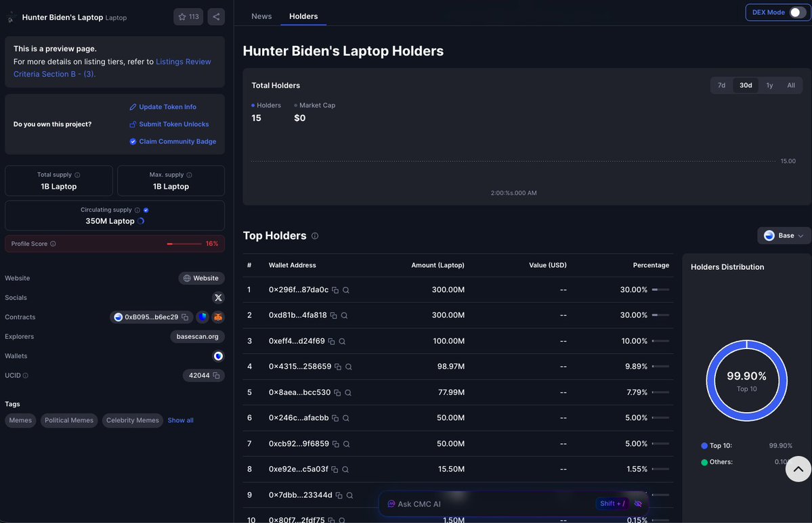Copy wallet address 0x4315...258659
Viewport: 812px width, 523px height.
point(338,367)
